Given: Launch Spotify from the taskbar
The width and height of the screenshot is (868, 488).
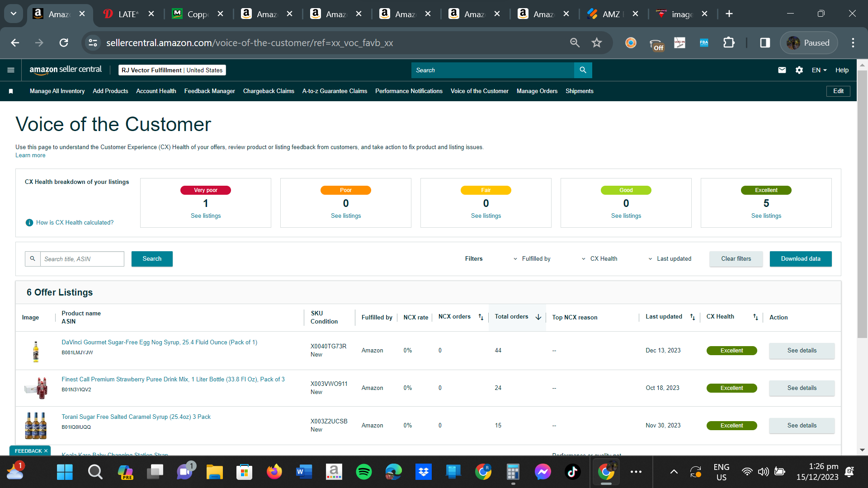Looking at the screenshot, I should [364, 472].
